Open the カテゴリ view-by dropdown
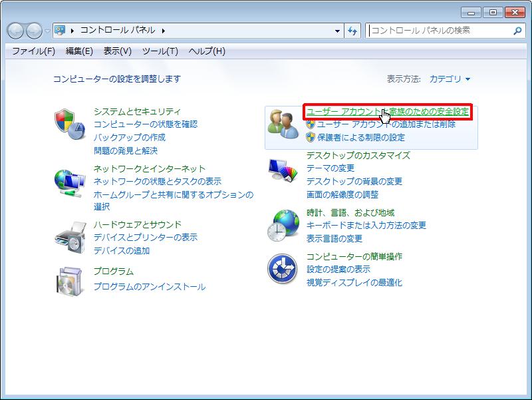Image resolution: width=532 pixels, height=400 pixels. 450,79
